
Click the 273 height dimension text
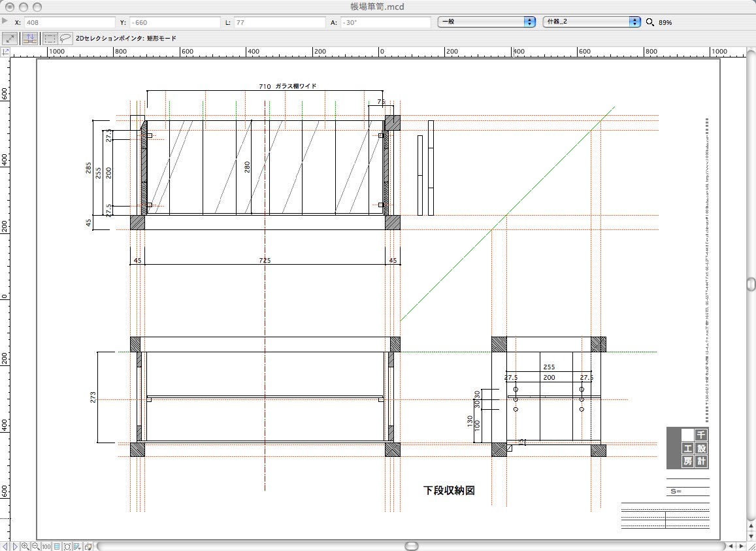click(x=93, y=397)
